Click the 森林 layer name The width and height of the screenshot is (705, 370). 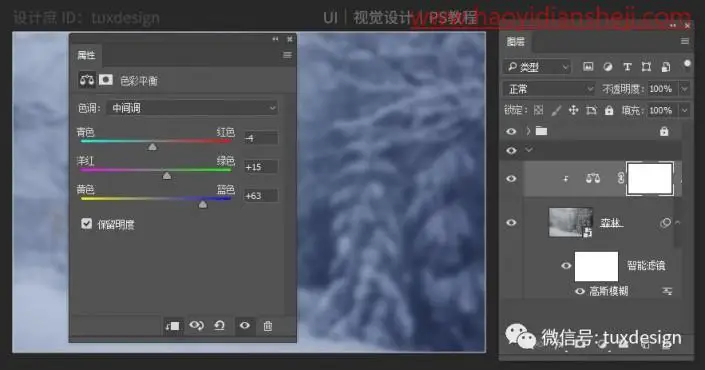(611, 223)
